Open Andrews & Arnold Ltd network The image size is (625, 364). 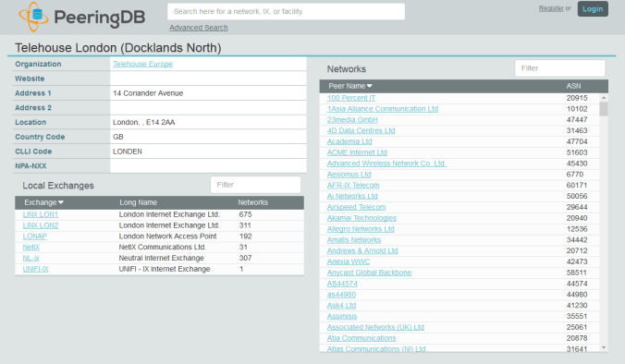(x=362, y=250)
